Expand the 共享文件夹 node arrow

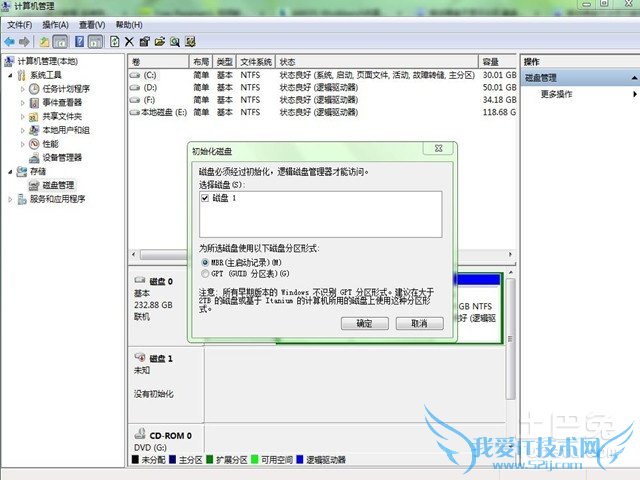click(23, 116)
